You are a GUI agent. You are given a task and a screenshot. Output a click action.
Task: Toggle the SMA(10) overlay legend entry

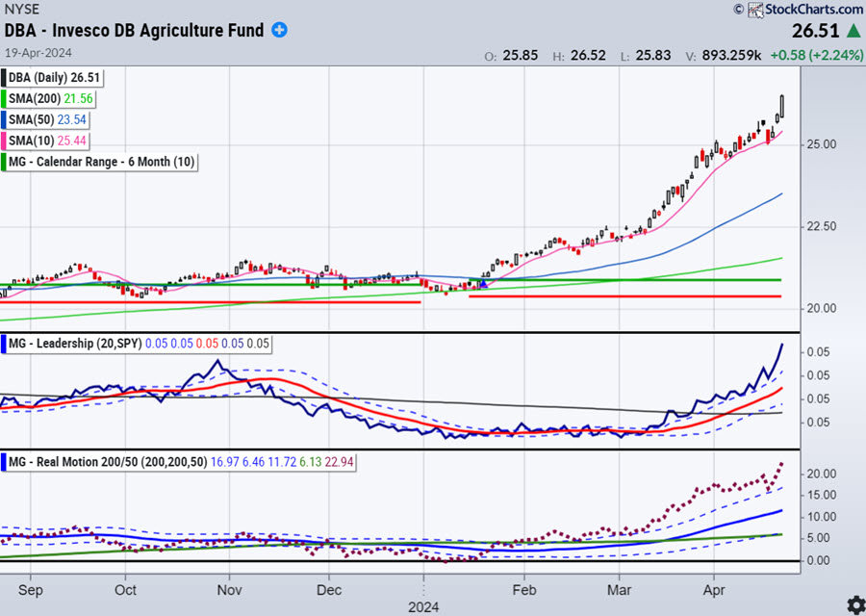pyautogui.click(x=48, y=141)
